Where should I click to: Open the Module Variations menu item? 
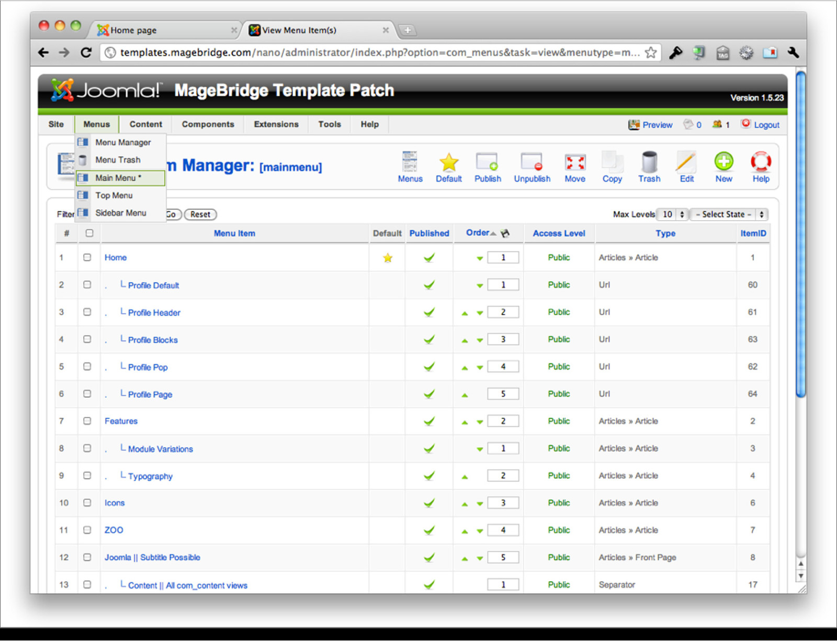[161, 449]
